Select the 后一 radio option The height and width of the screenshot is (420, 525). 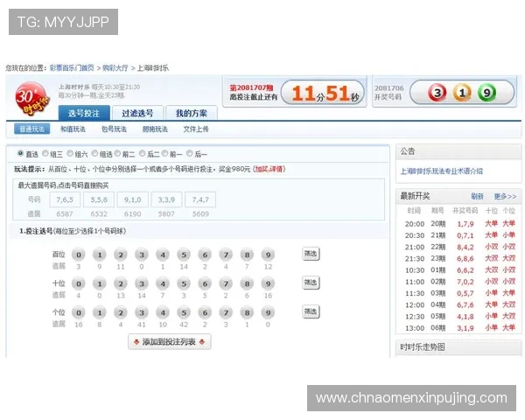tap(190, 153)
